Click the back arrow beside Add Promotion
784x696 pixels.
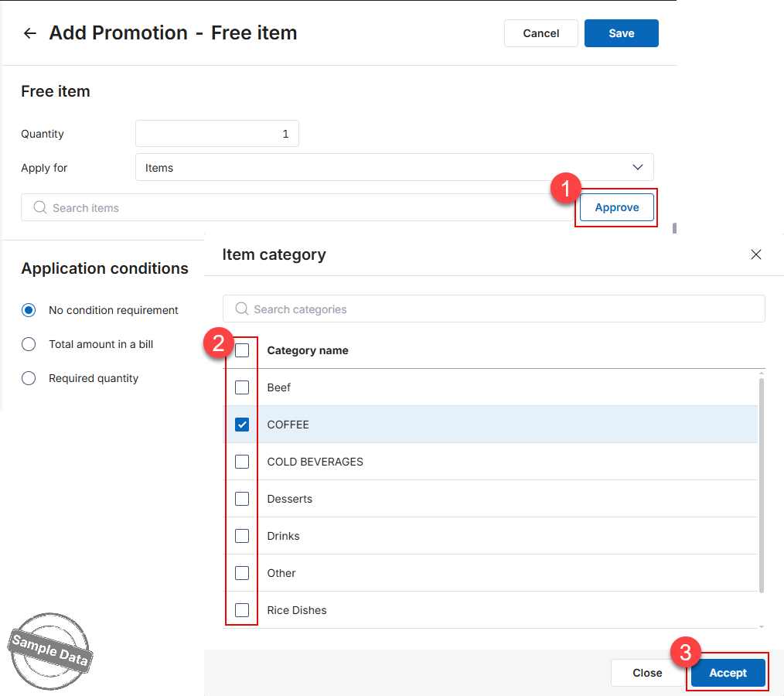tap(30, 33)
